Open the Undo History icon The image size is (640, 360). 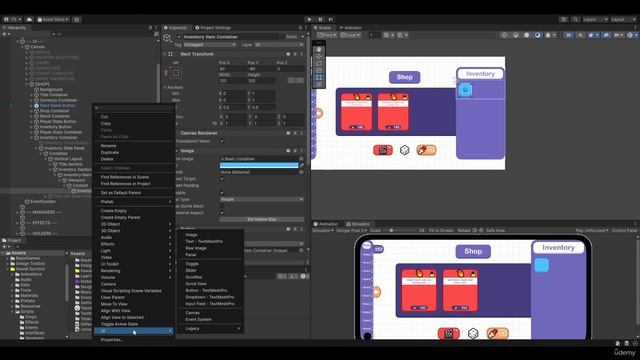pos(564,19)
